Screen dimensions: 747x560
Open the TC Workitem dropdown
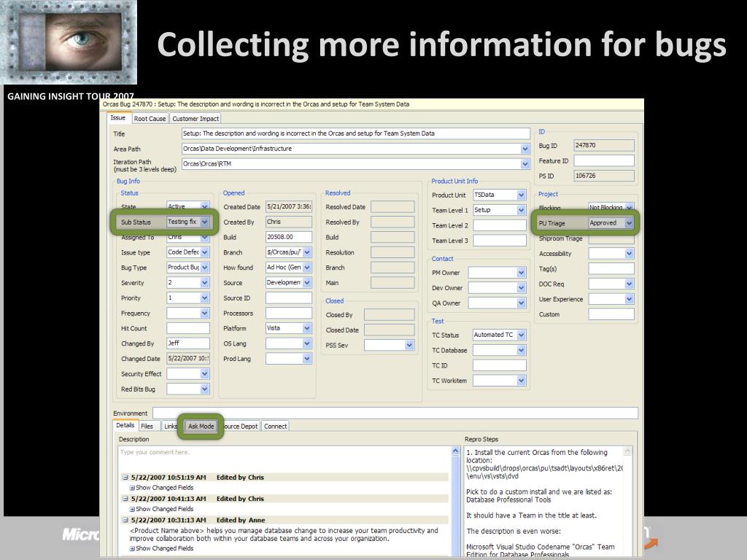pos(521,381)
